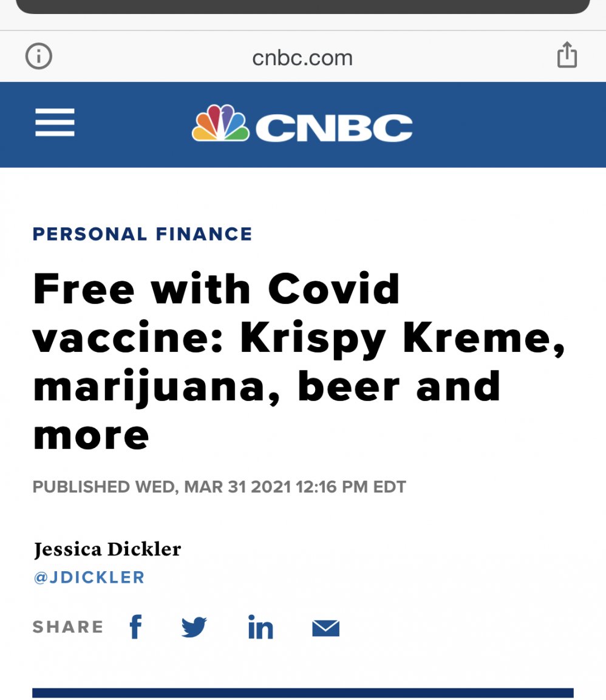Image resolution: width=606 pixels, height=700 pixels.
Task: Open the browser share sheet icon
Action: [x=567, y=56]
